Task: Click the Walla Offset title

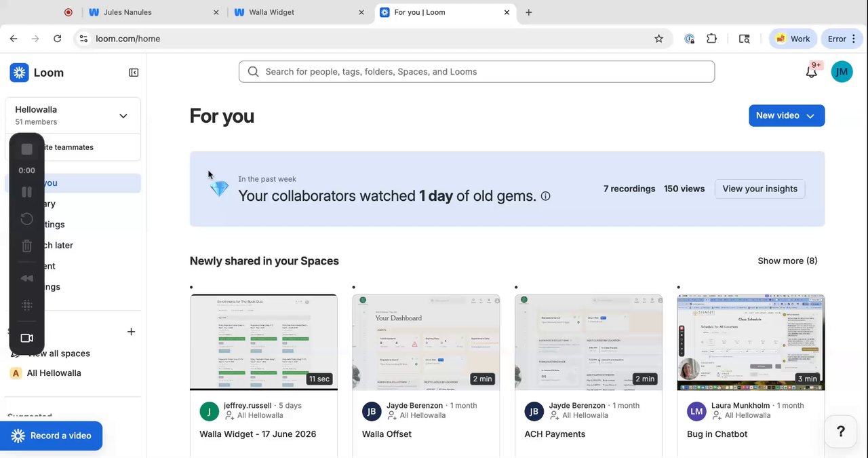Action: (387, 434)
